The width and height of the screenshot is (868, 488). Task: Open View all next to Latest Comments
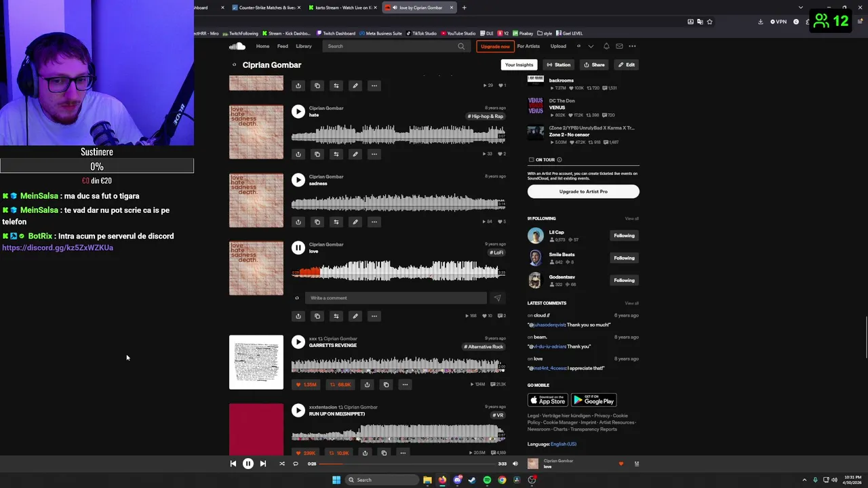pyautogui.click(x=631, y=303)
